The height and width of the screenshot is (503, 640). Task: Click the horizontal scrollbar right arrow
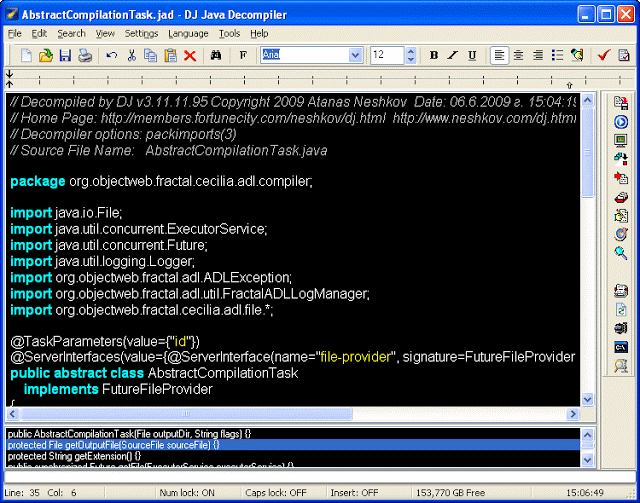pyautogui.click(x=573, y=414)
